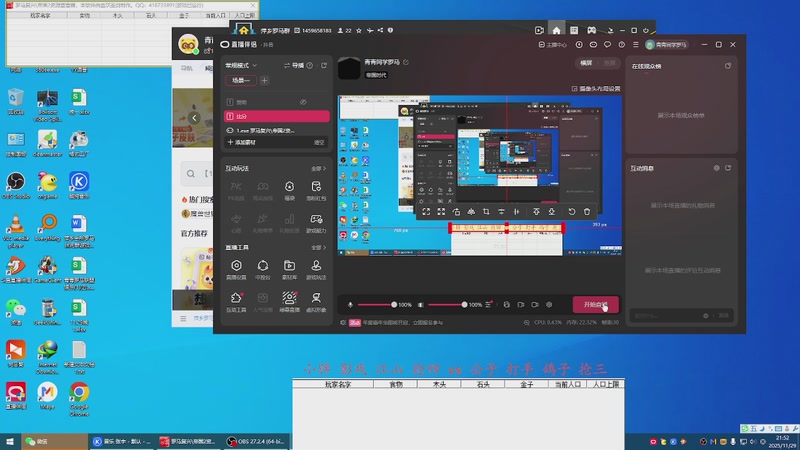Open the 福袋 lucky bag tool

(289, 190)
